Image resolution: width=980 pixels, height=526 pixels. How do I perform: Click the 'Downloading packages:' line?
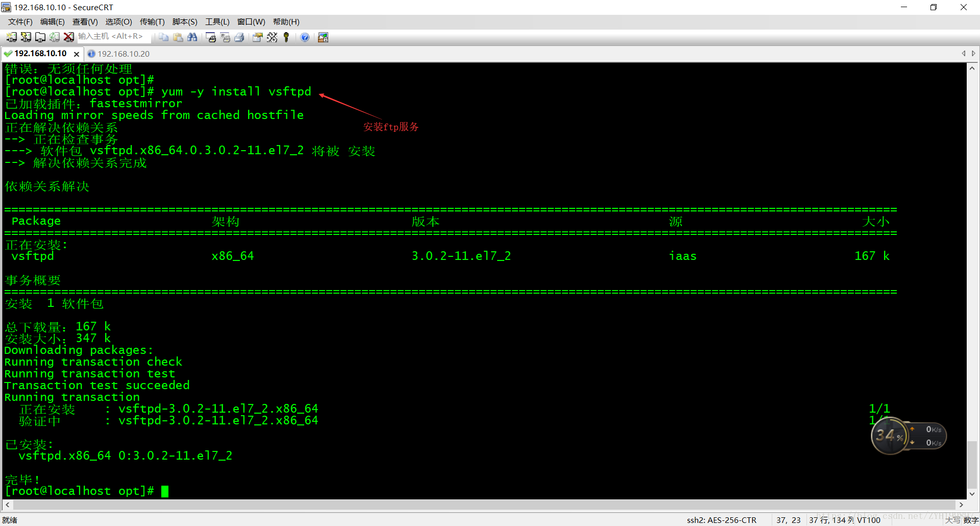click(x=79, y=350)
